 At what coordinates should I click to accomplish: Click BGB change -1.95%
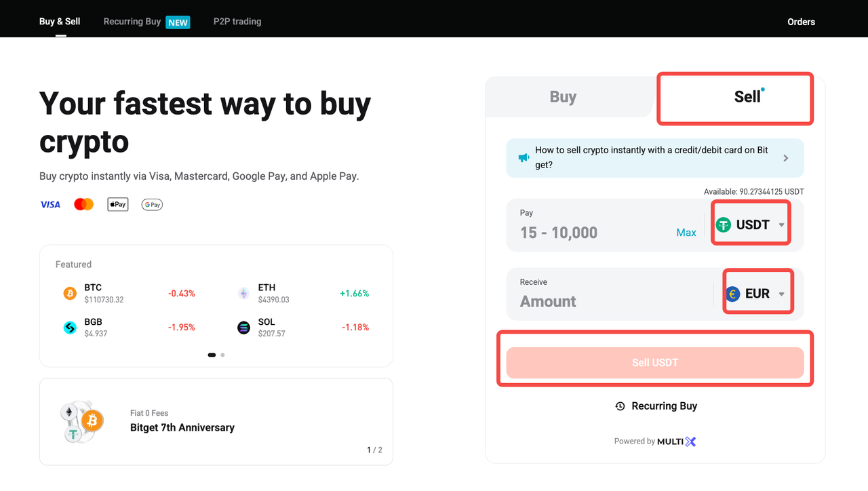pos(182,328)
